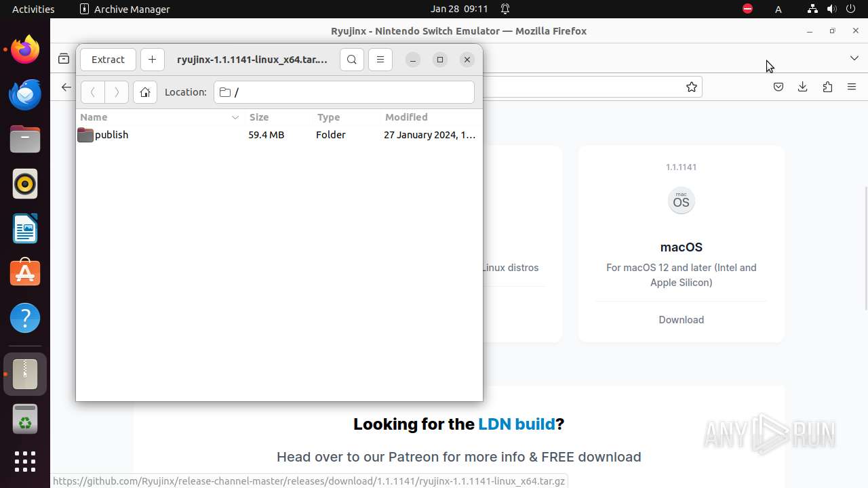This screenshot has height=488, width=868.
Task: Click the macOS heading text
Action: click(x=682, y=247)
